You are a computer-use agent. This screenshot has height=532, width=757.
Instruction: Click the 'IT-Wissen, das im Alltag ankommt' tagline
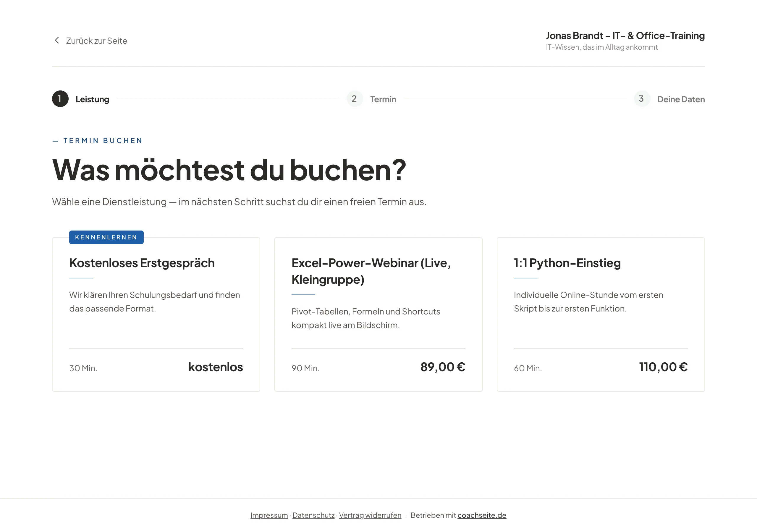click(602, 47)
